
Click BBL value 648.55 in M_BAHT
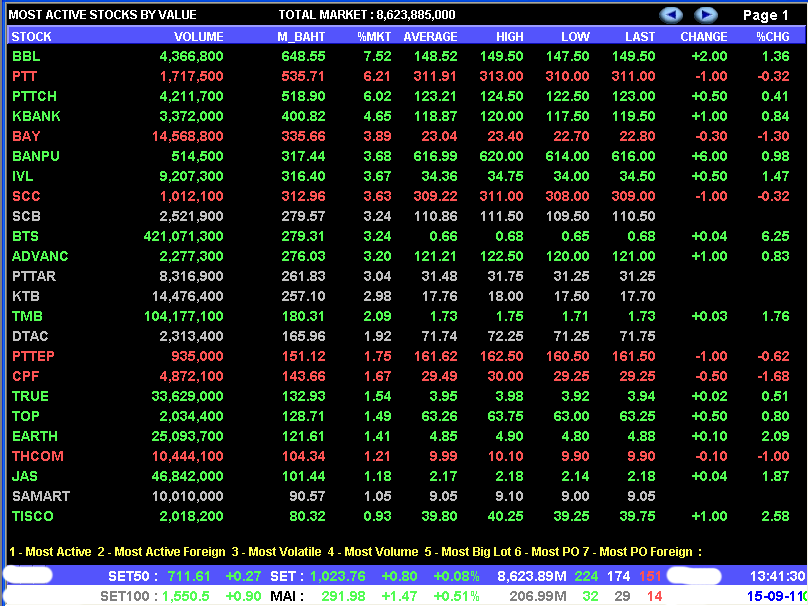(303, 56)
